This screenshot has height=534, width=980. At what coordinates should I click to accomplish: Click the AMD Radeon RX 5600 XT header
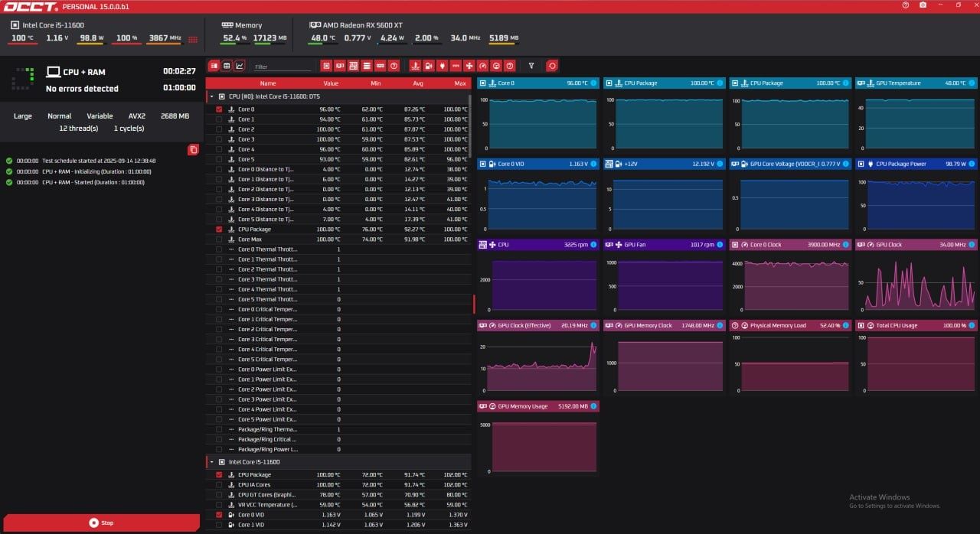[x=362, y=25]
